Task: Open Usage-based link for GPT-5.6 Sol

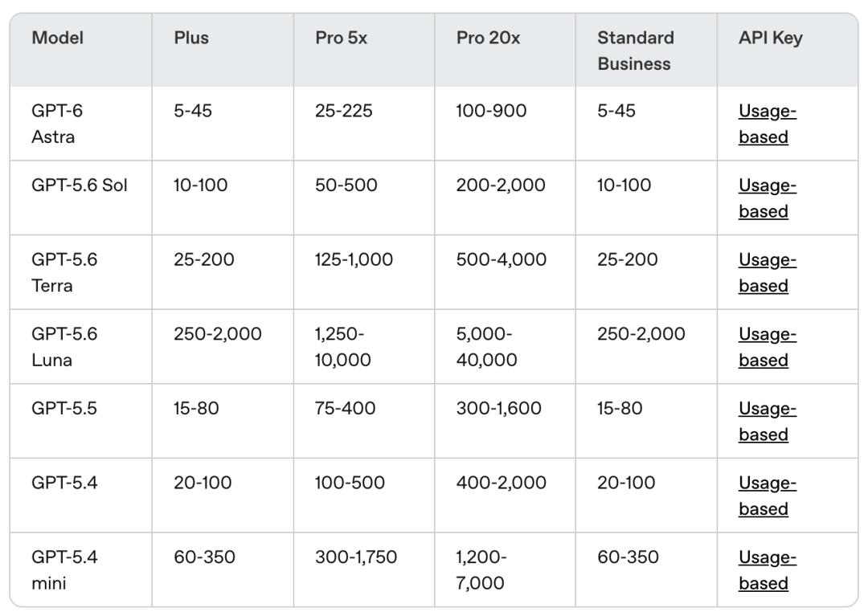Action: [x=768, y=198]
